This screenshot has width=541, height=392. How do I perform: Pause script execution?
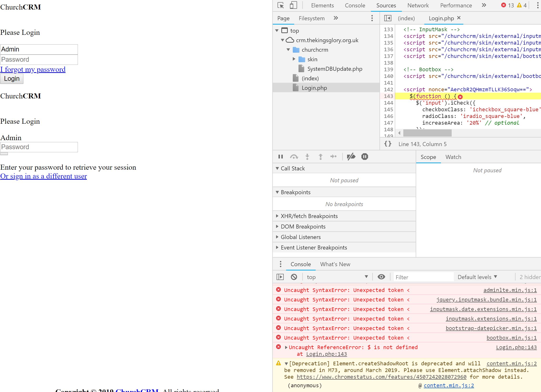coord(281,157)
